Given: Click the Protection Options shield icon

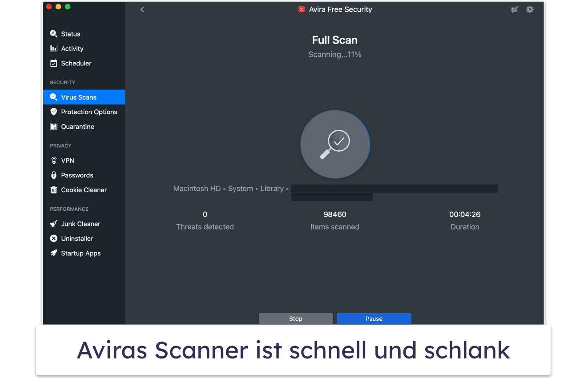Looking at the screenshot, I should [53, 112].
